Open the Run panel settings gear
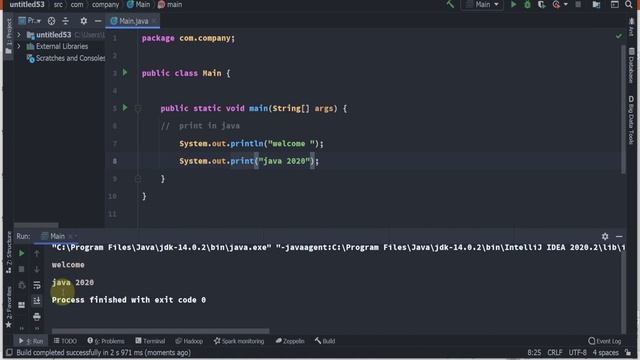This screenshot has height=360, width=640. (605, 236)
